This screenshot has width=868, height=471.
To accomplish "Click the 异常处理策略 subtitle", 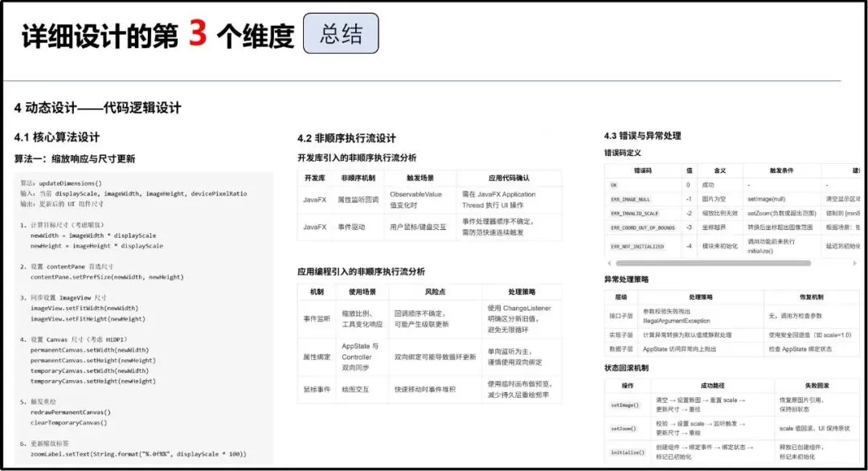I will point(626,280).
